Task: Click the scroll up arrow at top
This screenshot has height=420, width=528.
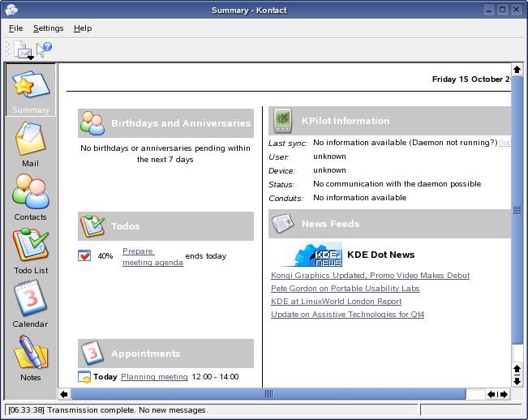Action: [x=517, y=69]
